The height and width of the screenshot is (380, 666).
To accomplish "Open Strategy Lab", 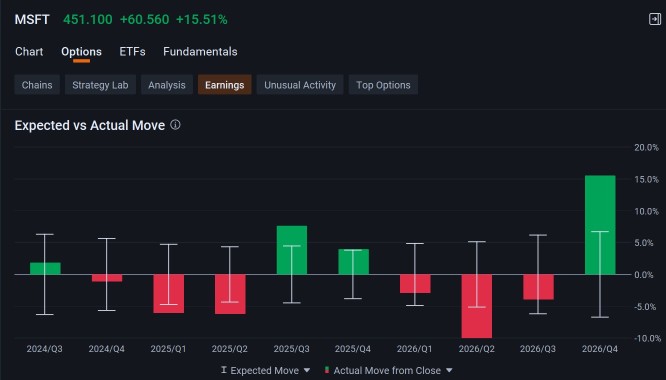I will (x=100, y=85).
